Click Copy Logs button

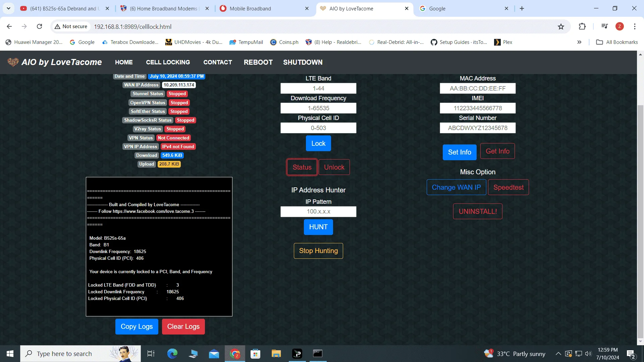tap(137, 327)
